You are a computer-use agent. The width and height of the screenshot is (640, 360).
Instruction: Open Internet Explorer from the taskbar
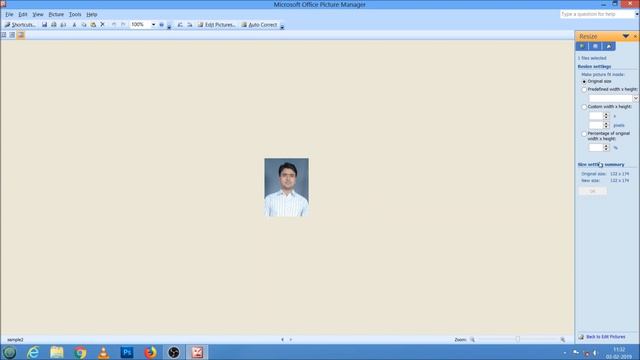(x=33, y=352)
